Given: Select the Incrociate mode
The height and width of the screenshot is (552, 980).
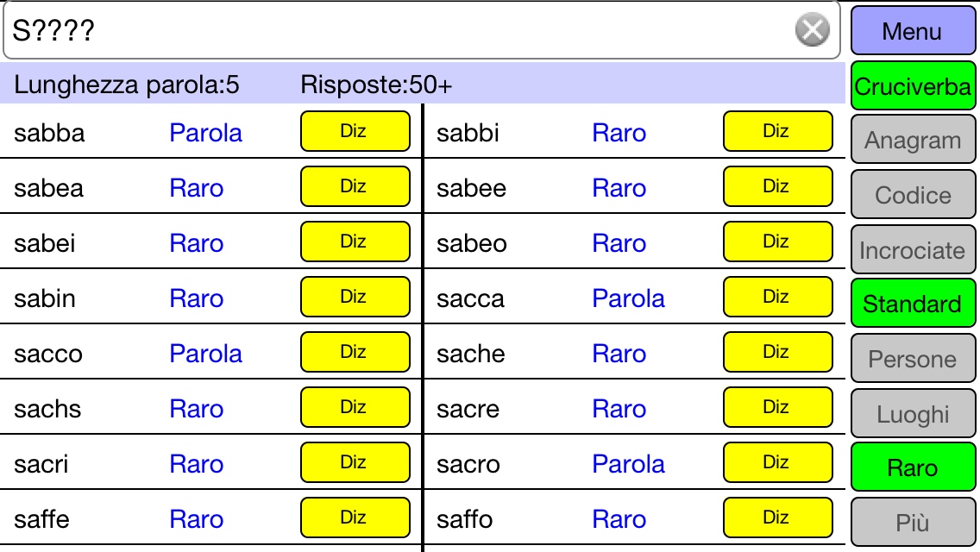Looking at the screenshot, I should tap(913, 250).
